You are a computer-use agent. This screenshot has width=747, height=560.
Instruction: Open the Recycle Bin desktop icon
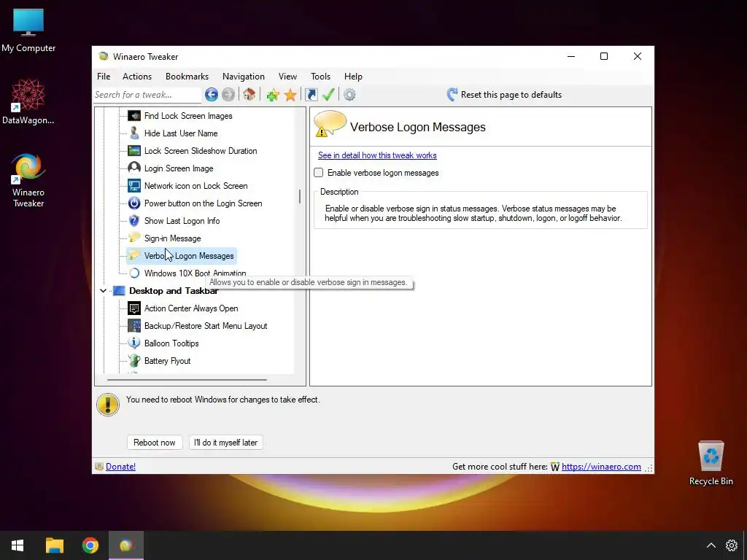pos(711,463)
